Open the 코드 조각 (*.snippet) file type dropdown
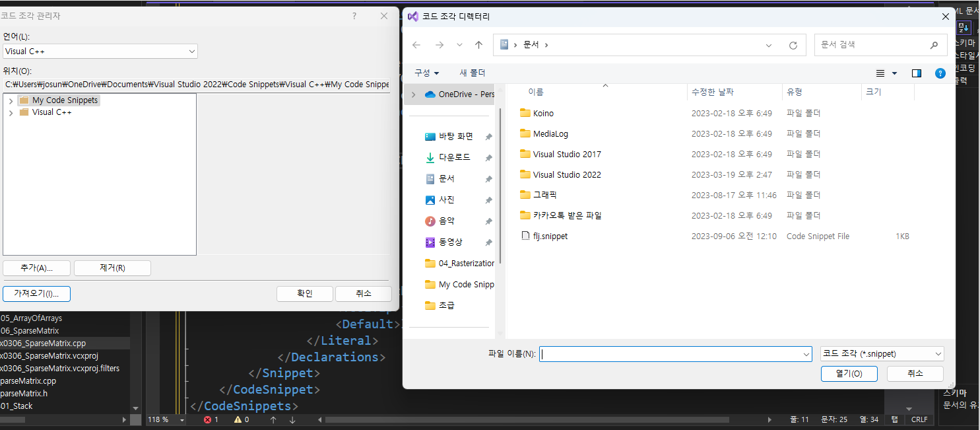 coord(882,354)
